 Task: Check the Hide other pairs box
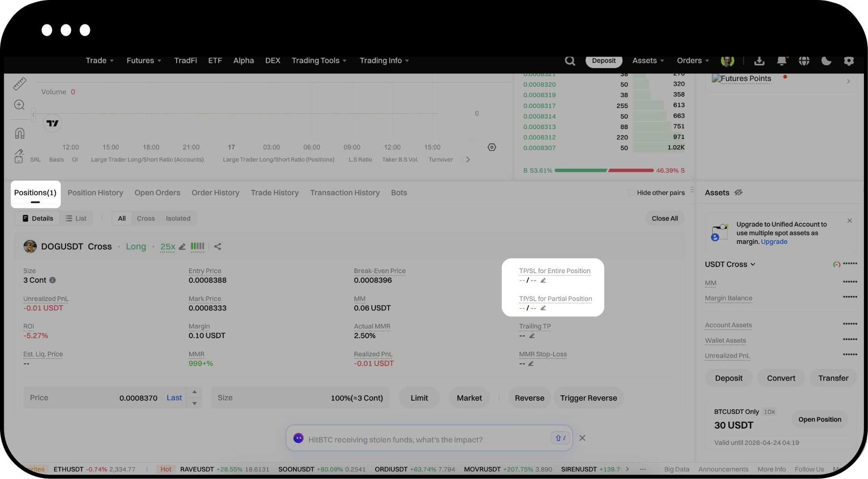pyautogui.click(x=631, y=193)
